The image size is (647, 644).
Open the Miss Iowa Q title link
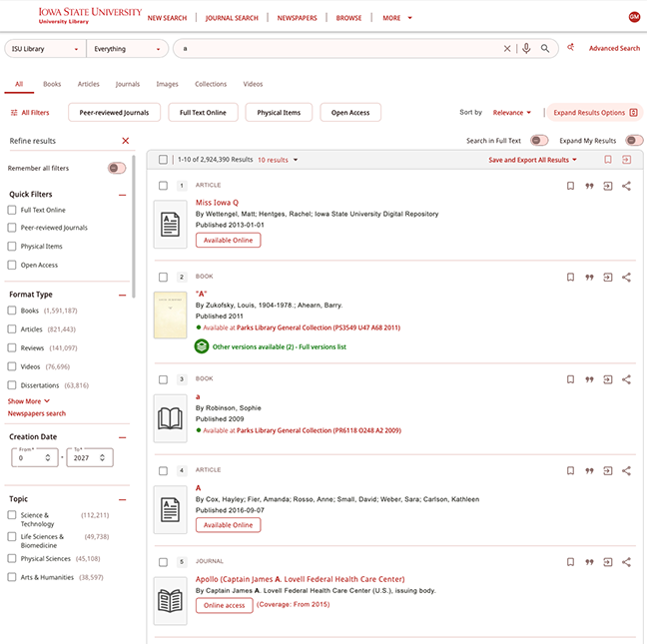pyautogui.click(x=217, y=202)
